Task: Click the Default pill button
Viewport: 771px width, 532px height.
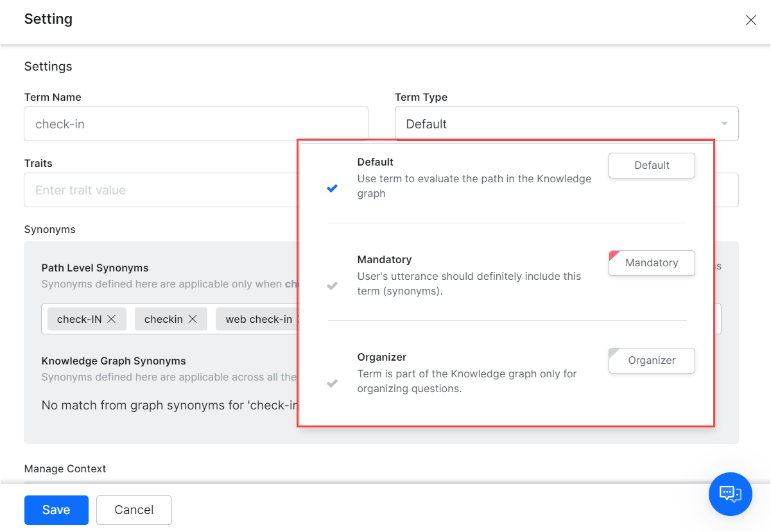Action: (x=652, y=165)
